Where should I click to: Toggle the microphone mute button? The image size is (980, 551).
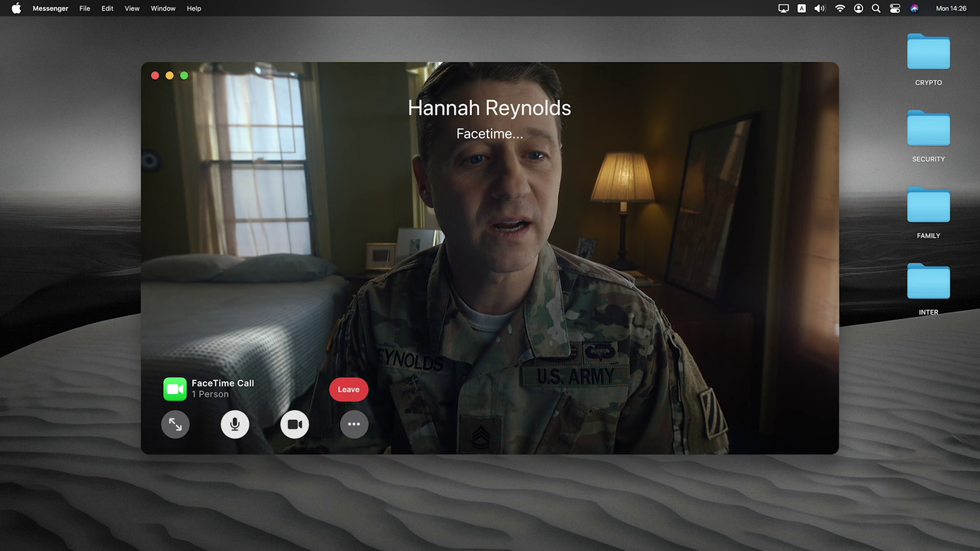coord(235,424)
